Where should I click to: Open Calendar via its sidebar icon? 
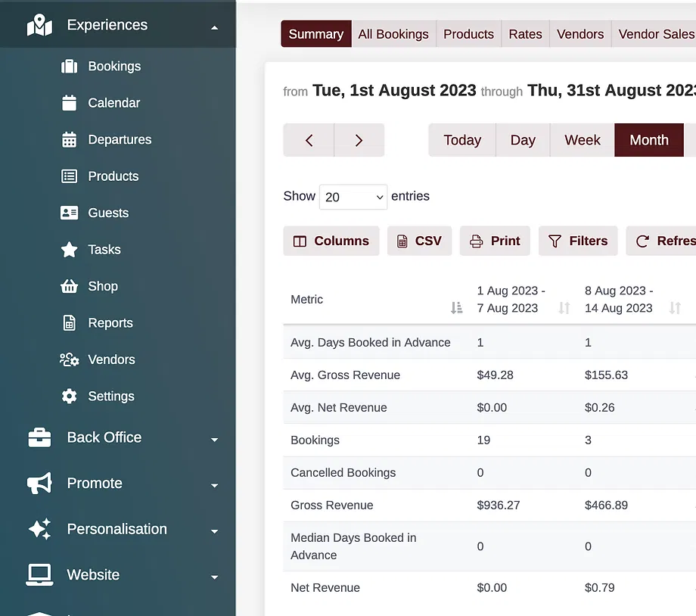pos(69,103)
